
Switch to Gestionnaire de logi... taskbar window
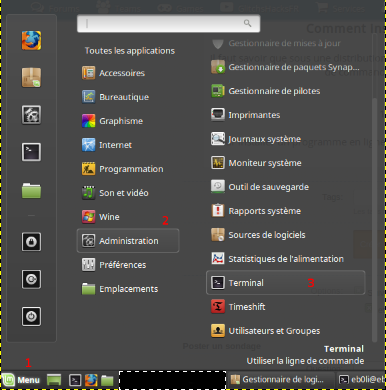click(282, 380)
